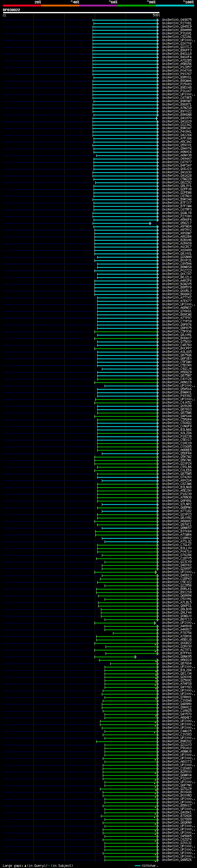The height and width of the screenshot is (868, 197).
Task: Select the UniRef100_Q756S0 label
Action: pos(177,342)
